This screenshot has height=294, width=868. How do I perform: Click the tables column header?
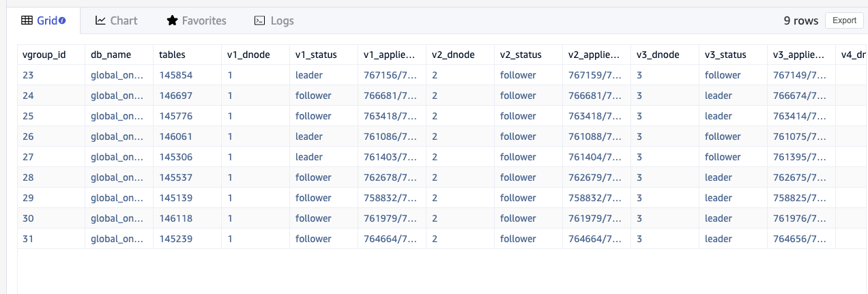click(172, 55)
